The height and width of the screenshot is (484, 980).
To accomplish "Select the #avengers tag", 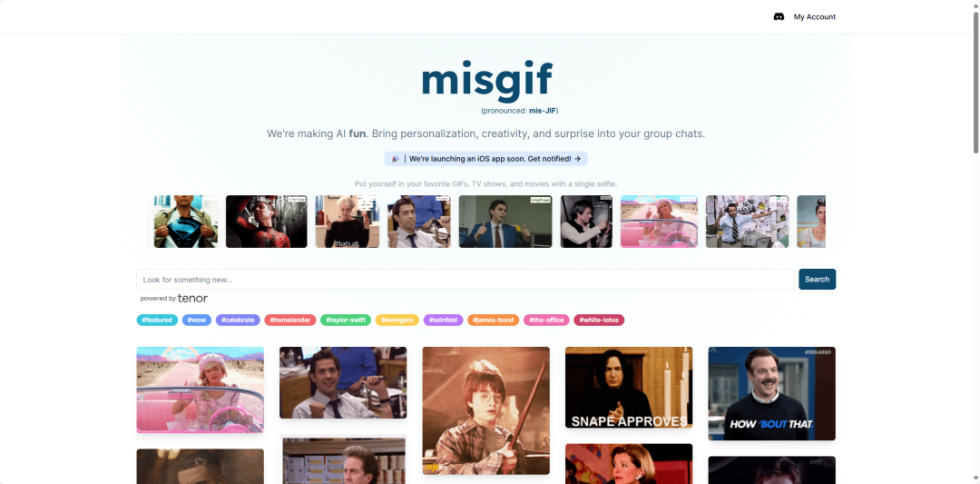I will [397, 321].
